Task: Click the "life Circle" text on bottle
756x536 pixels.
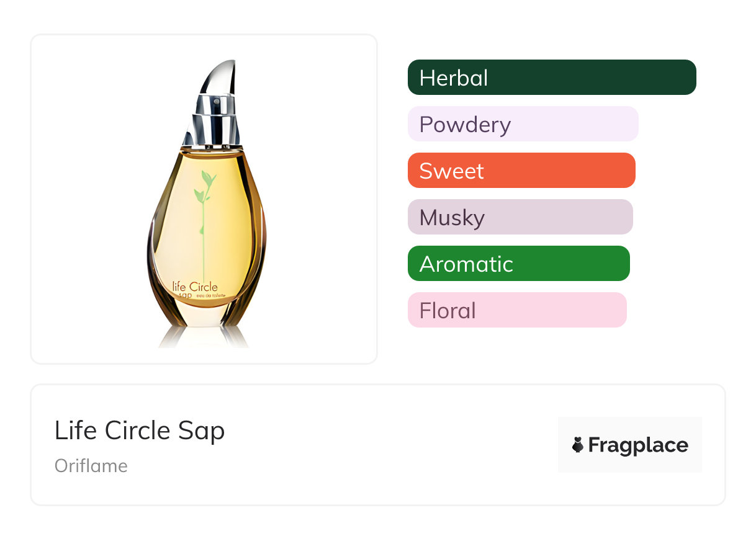Action: pos(196,287)
